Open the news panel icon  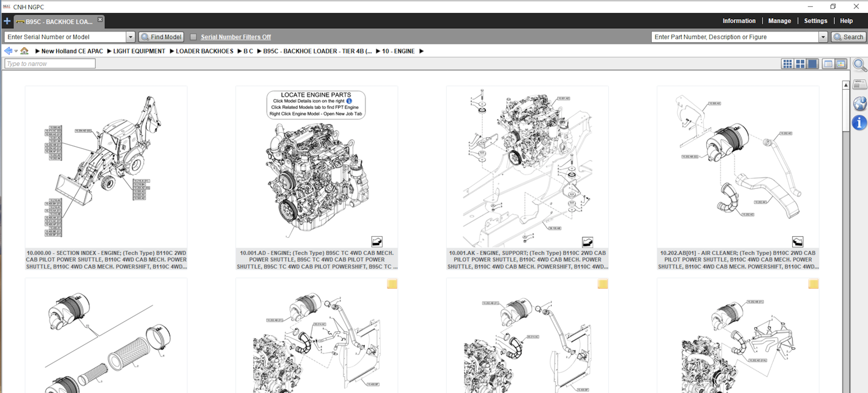point(860,84)
